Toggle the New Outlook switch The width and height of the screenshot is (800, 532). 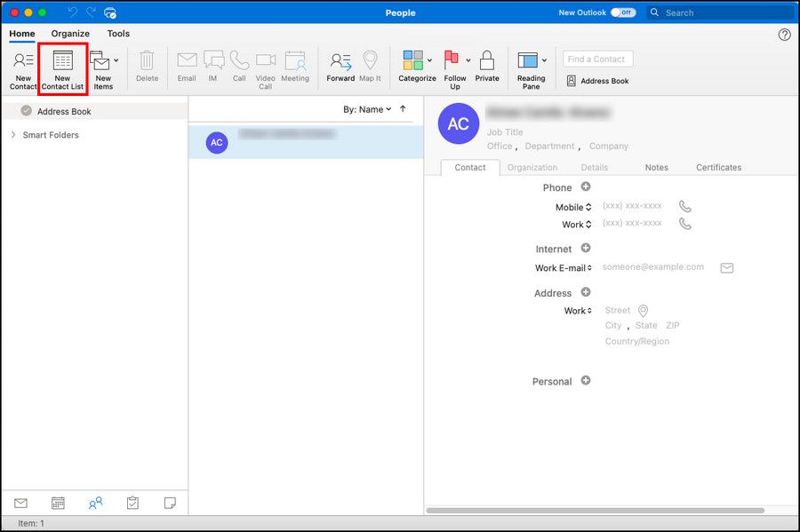pyautogui.click(x=623, y=12)
